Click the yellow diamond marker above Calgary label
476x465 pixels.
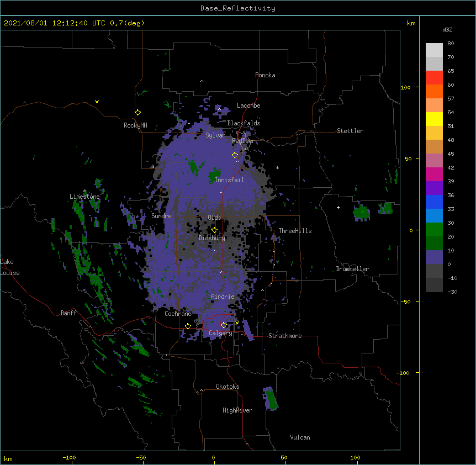pyautogui.click(x=224, y=325)
